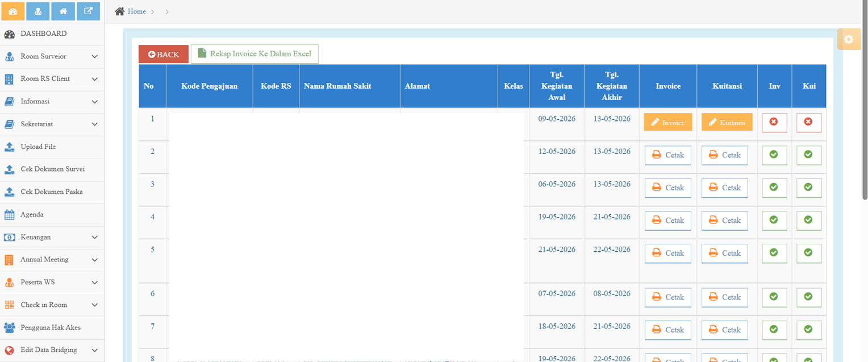Expand the Sekretariat menu
Screen dimensions: 868x362
point(52,124)
